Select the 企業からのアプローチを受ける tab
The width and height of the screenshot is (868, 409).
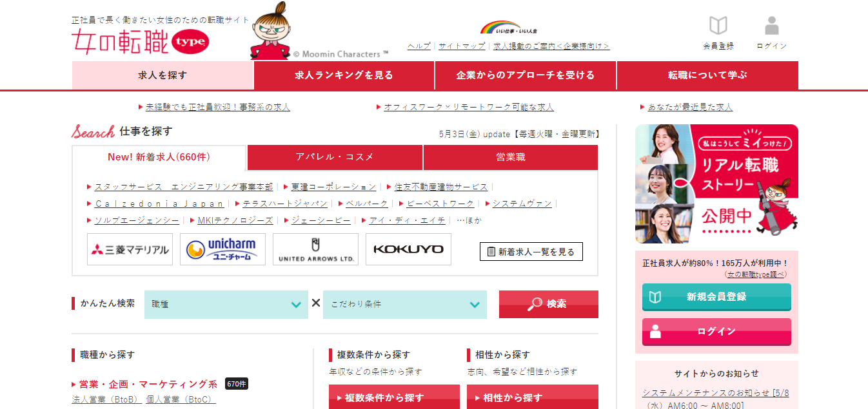[x=526, y=75]
